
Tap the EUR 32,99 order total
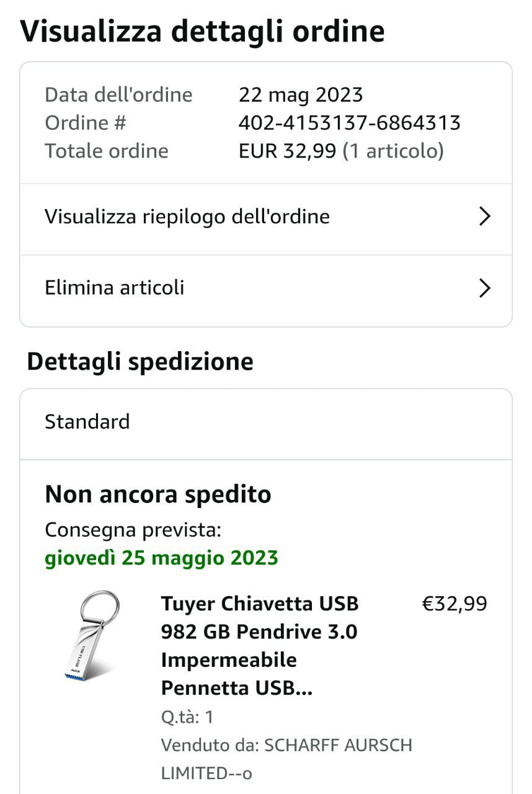tap(287, 151)
